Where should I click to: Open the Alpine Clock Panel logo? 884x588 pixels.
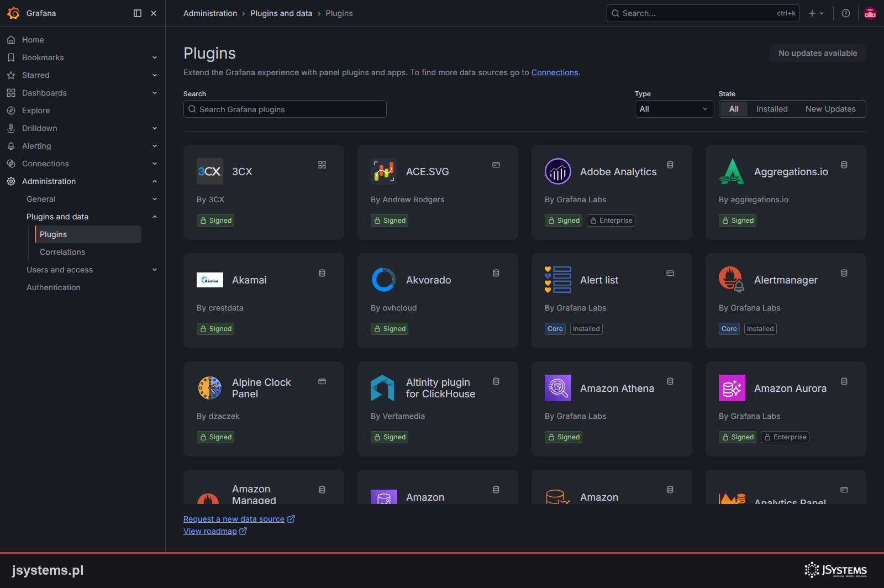pos(210,388)
